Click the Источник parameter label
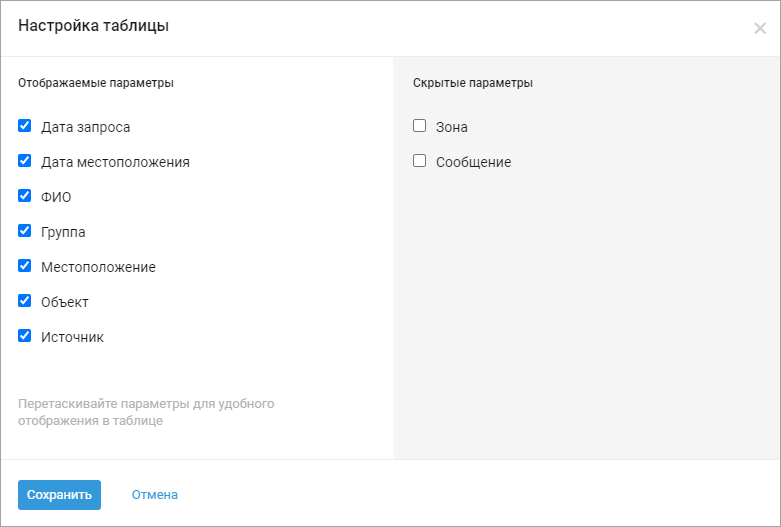 pos(72,337)
